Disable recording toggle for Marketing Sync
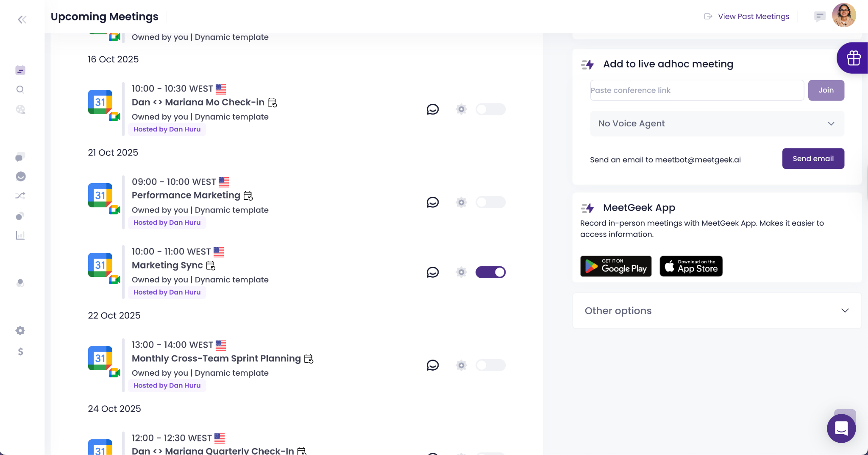Image resolution: width=868 pixels, height=455 pixels. 490,272
